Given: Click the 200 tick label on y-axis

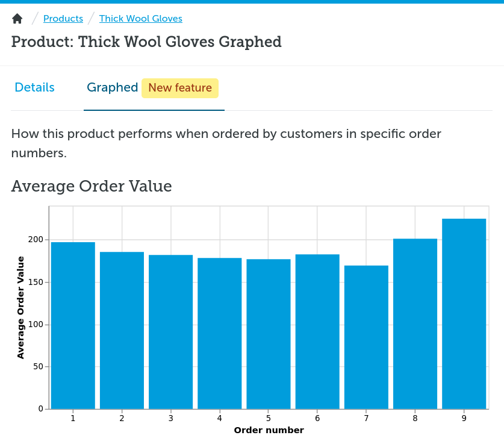Looking at the screenshot, I should click(x=36, y=240).
